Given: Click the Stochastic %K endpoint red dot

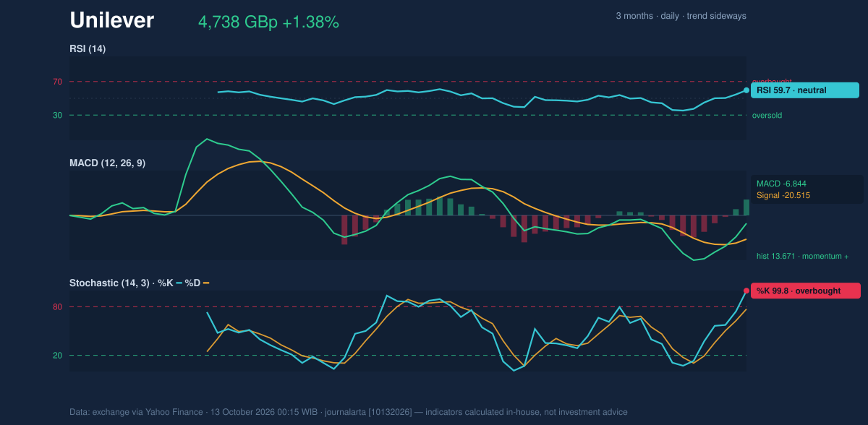Looking at the screenshot, I should tap(746, 291).
